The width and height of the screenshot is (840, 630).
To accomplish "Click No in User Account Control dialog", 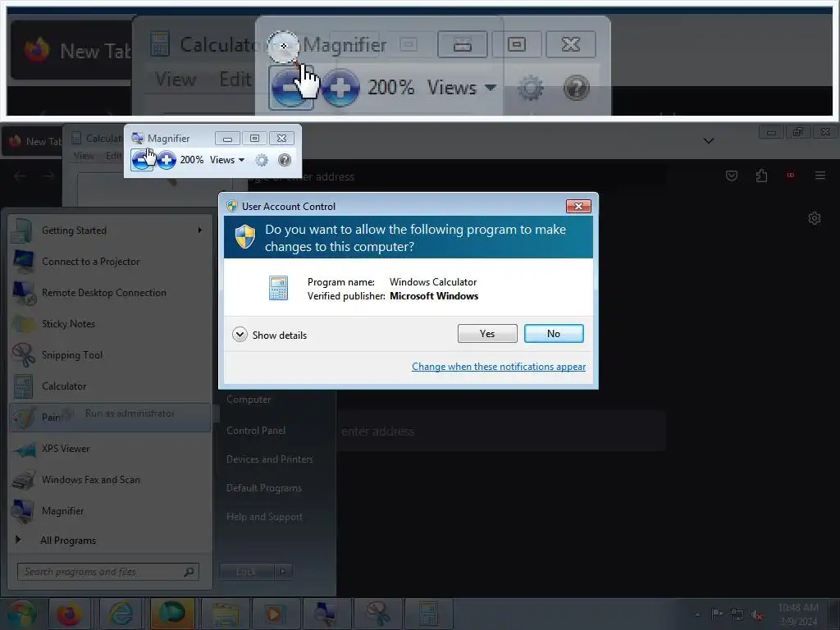I will [x=554, y=333].
